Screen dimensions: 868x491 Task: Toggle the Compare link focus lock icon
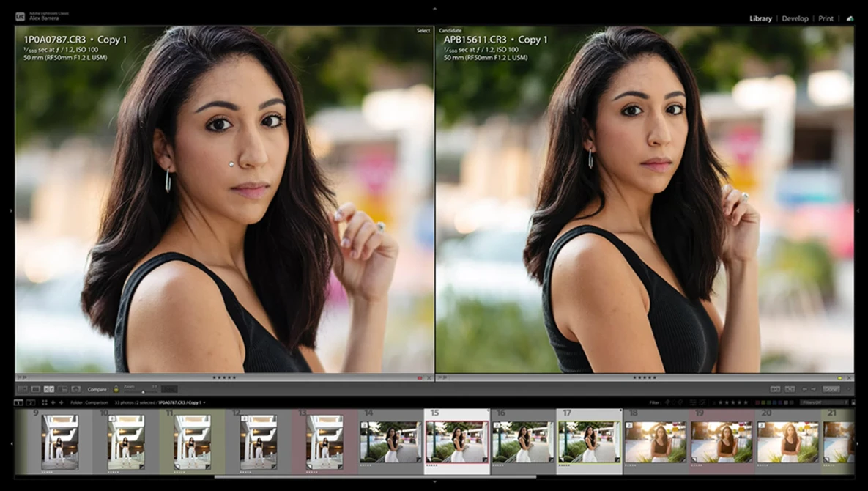coord(116,389)
